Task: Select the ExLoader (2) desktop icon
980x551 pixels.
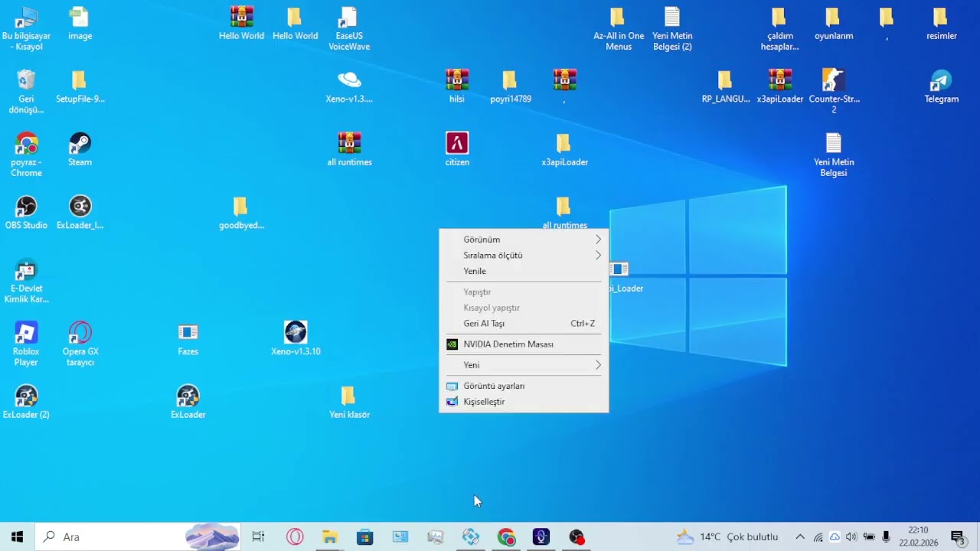Action: [26, 403]
